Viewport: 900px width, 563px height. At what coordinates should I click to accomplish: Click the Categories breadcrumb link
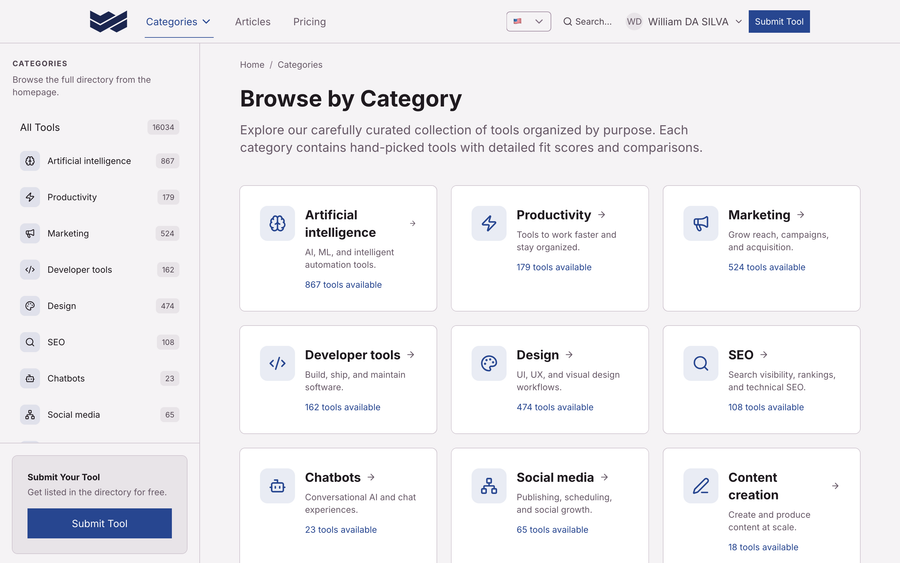[x=300, y=65]
